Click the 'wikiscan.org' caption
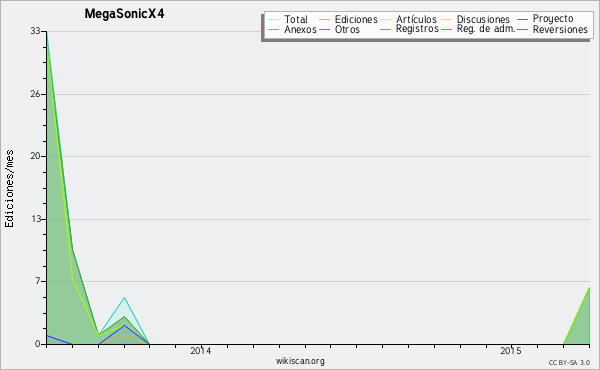The height and width of the screenshot is (370, 600). point(300,361)
